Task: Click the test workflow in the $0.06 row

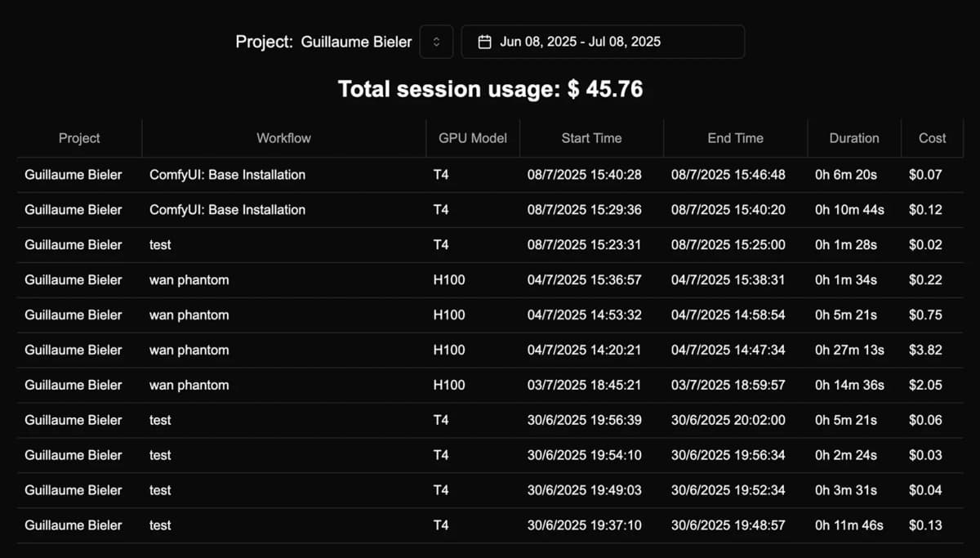Action: point(160,421)
